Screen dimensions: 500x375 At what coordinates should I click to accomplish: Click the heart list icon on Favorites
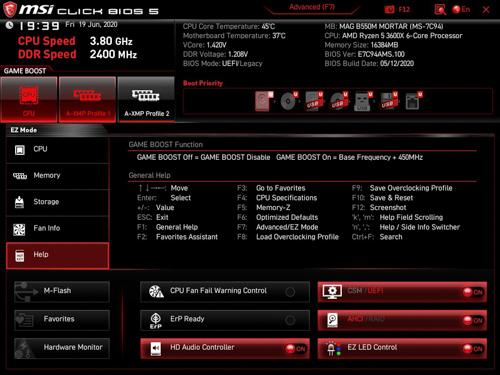point(25,320)
